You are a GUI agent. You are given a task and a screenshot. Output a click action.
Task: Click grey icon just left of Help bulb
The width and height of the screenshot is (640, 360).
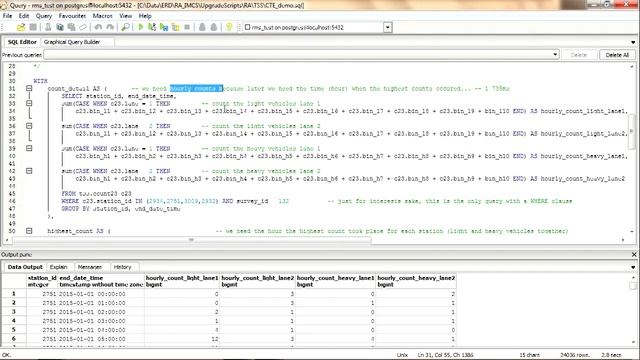coord(214,27)
